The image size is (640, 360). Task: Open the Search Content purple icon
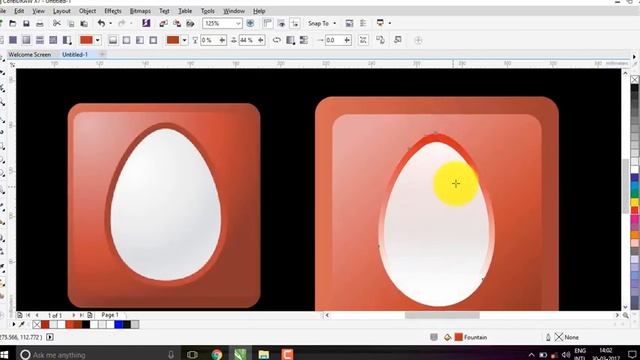[x=146, y=23]
